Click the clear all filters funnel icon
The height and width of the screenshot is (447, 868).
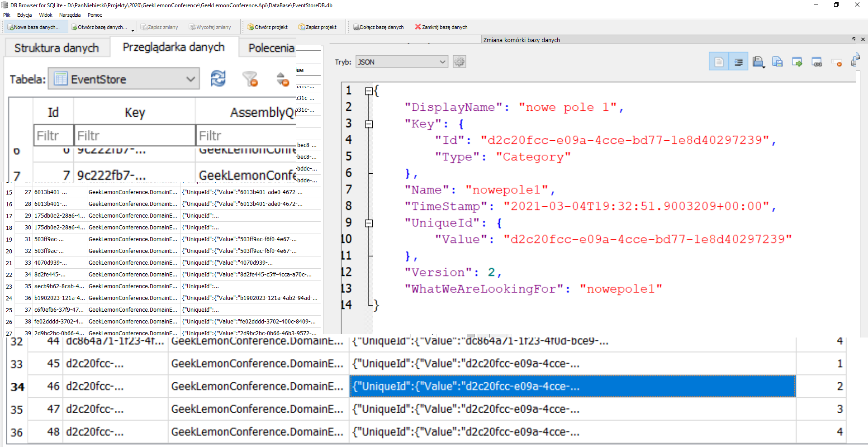click(250, 79)
